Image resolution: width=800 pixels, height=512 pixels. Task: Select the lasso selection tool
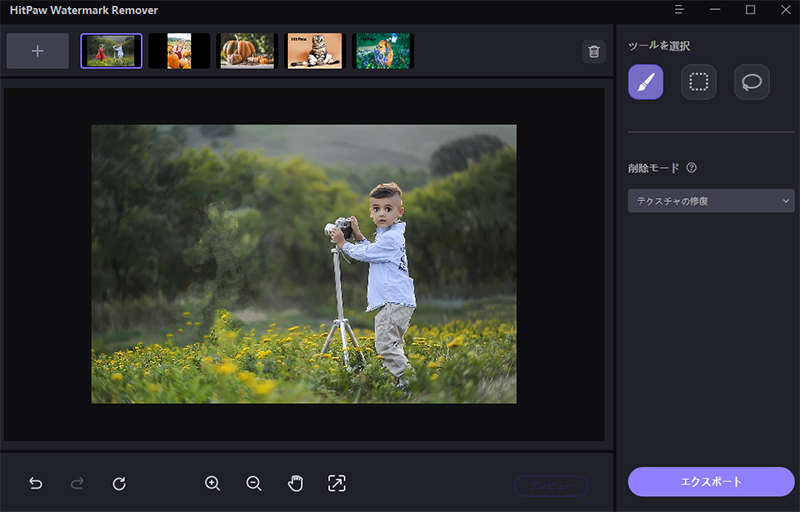point(752,82)
